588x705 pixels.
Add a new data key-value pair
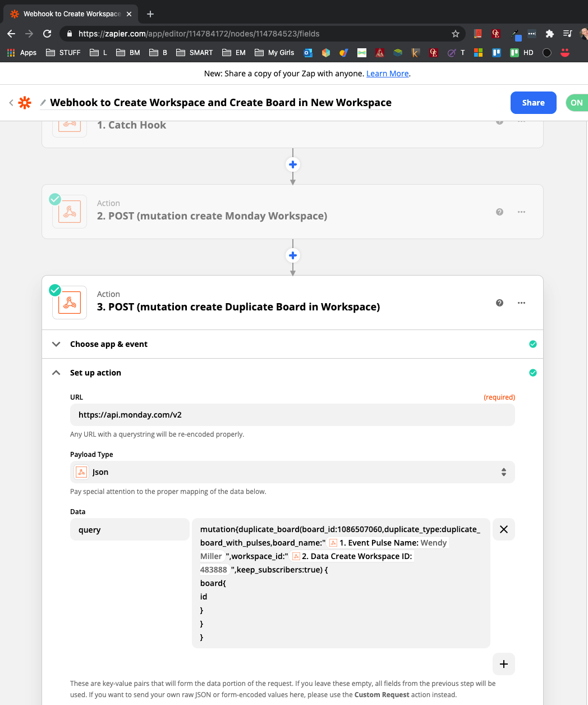click(x=504, y=664)
